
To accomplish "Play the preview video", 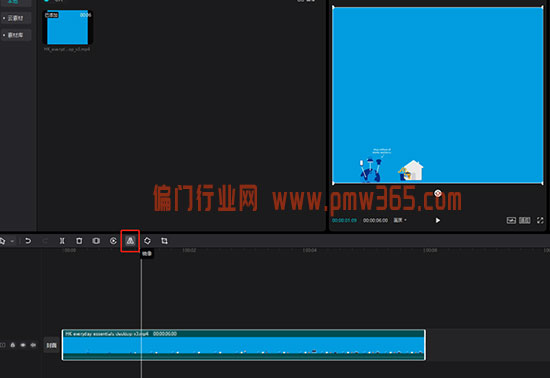I will click(x=438, y=220).
